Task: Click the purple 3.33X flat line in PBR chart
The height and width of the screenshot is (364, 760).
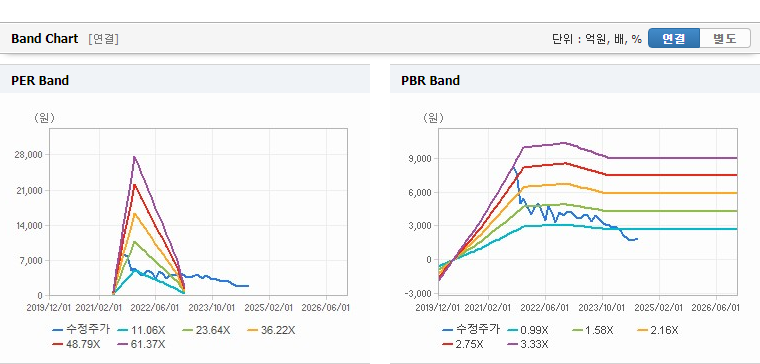Action: pyautogui.click(x=673, y=158)
